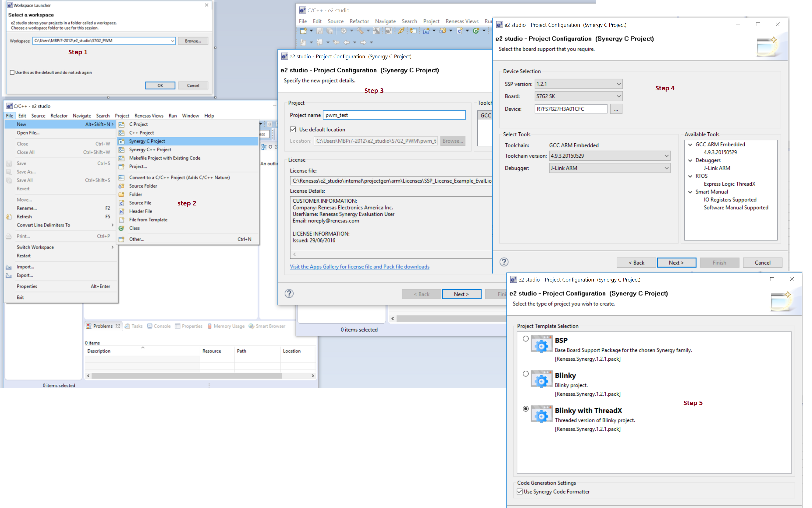812x508 pixels.
Task: Click the Synergy C Project icon in New submenu
Action: pos(122,141)
